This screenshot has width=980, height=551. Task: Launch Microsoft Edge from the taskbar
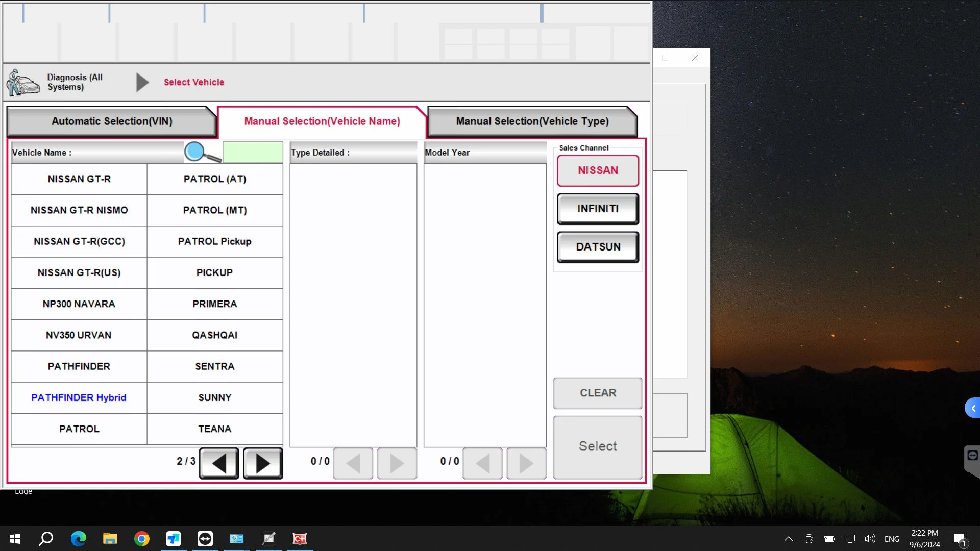coord(78,538)
